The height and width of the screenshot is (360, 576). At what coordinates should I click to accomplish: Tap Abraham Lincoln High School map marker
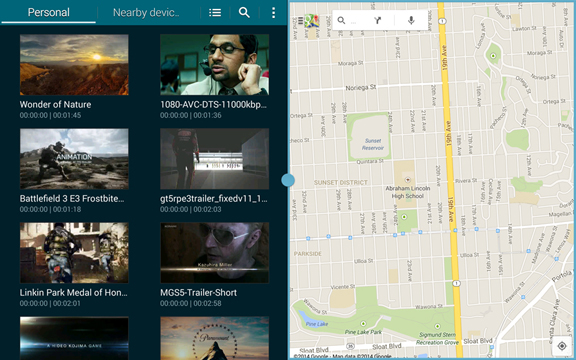click(x=407, y=180)
